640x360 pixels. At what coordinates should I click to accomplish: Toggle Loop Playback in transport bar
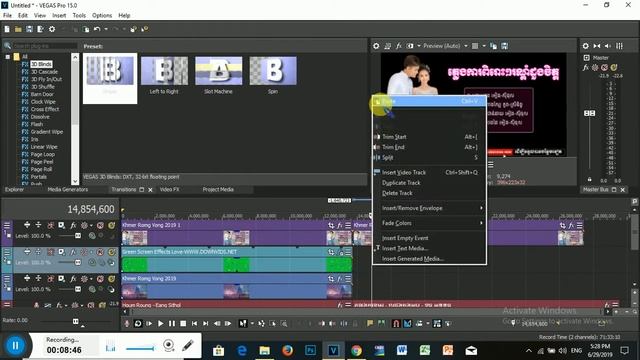138,324
